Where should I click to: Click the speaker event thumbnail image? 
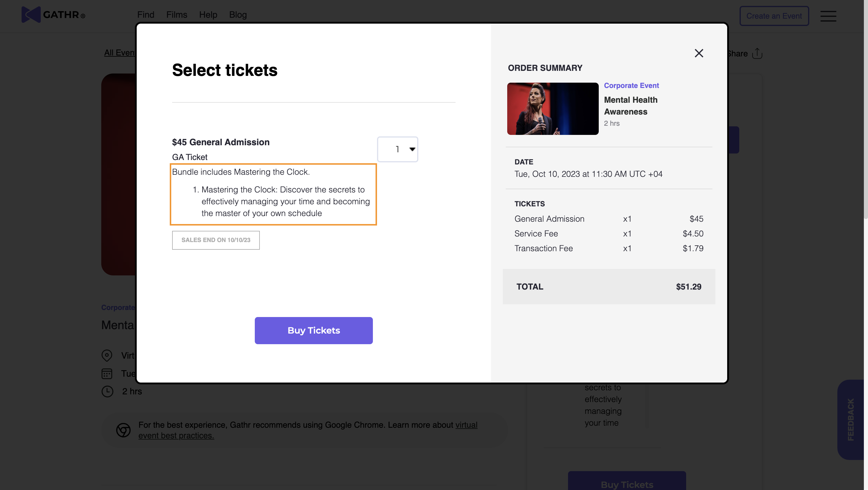552,109
